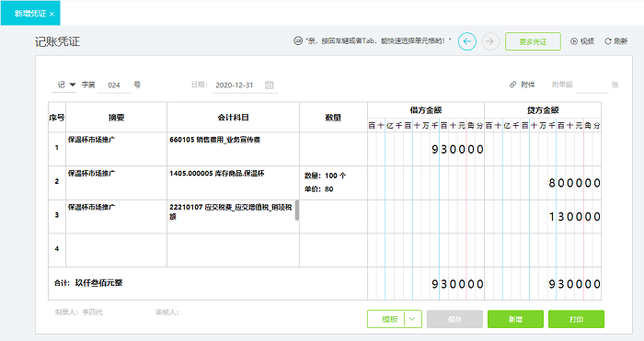
Task: Click the 贷方金额 column header
Action: tap(543, 110)
